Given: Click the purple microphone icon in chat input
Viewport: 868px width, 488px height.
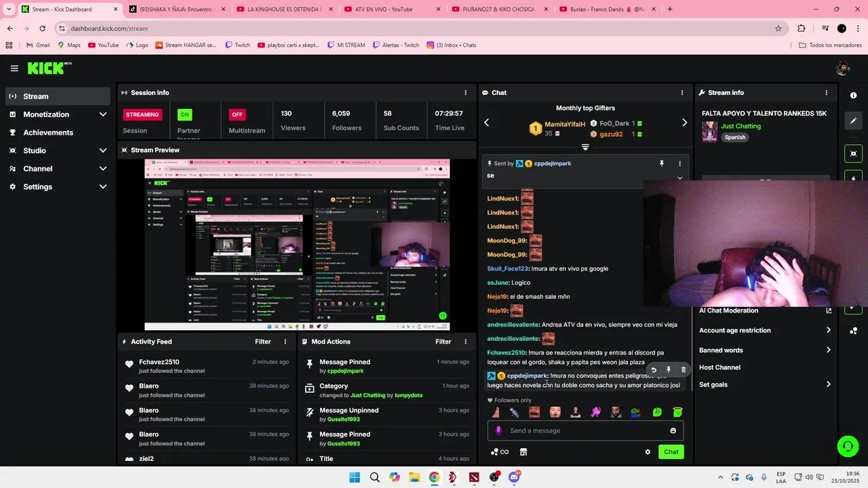Looking at the screenshot, I should (x=498, y=430).
